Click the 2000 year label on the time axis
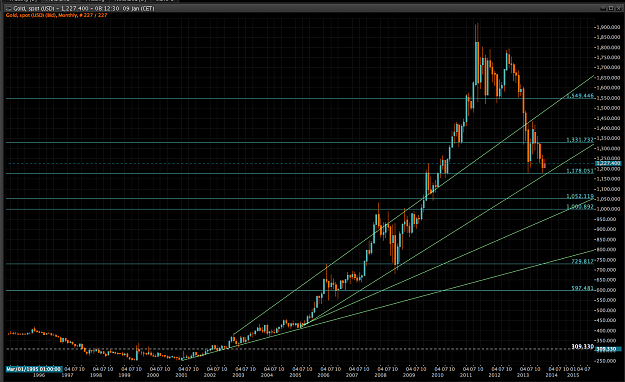This screenshot has width=625, height=382. (153, 375)
